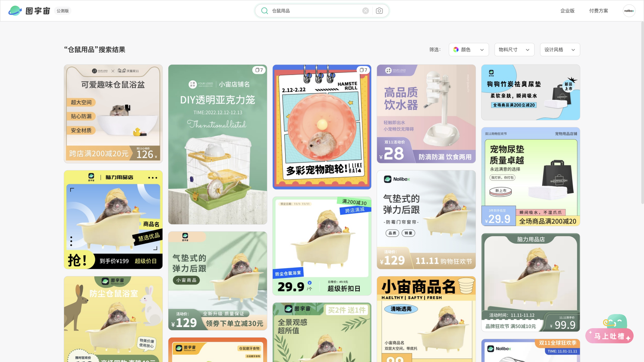The width and height of the screenshot is (644, 362).
Task: Open the 防尘仓鼠浴室 29.9 template
Action: click(322, 246)
